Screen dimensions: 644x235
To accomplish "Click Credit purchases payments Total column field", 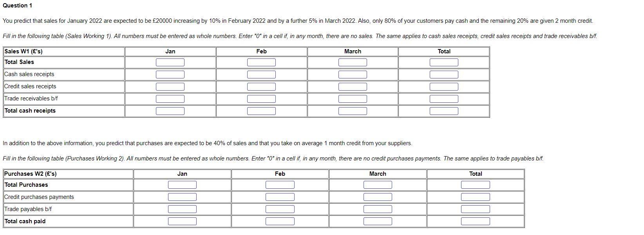I will (x=475, y=197).
